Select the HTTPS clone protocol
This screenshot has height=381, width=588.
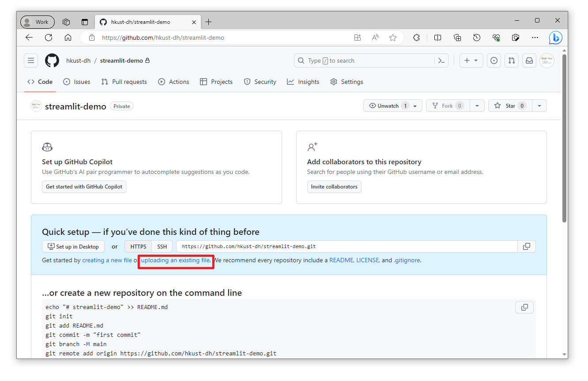tap(138, 246)
